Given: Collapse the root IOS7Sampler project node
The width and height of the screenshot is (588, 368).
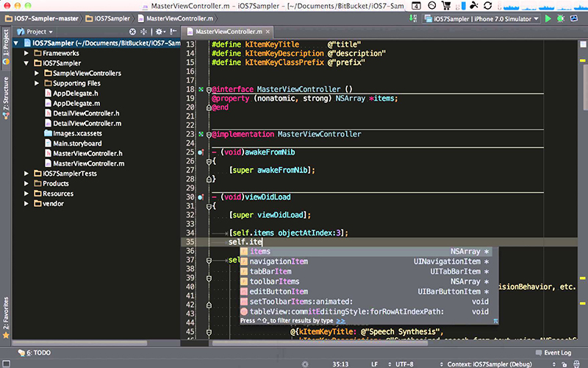Looking at the screenshot, I should 16,43.
